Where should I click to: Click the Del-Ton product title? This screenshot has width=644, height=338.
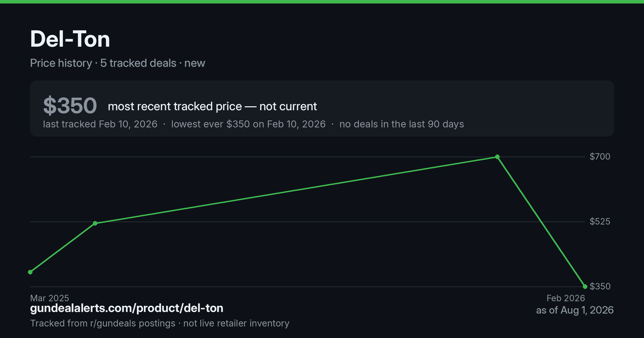(x=70, y=40)
